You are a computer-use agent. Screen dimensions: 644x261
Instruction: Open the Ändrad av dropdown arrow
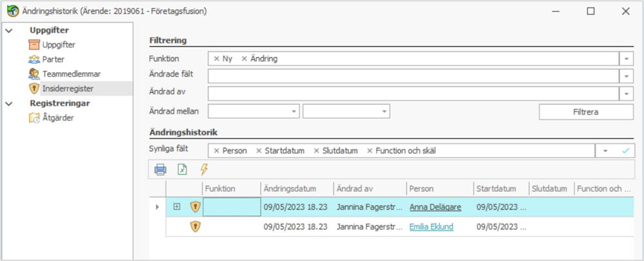coord(627,94)
